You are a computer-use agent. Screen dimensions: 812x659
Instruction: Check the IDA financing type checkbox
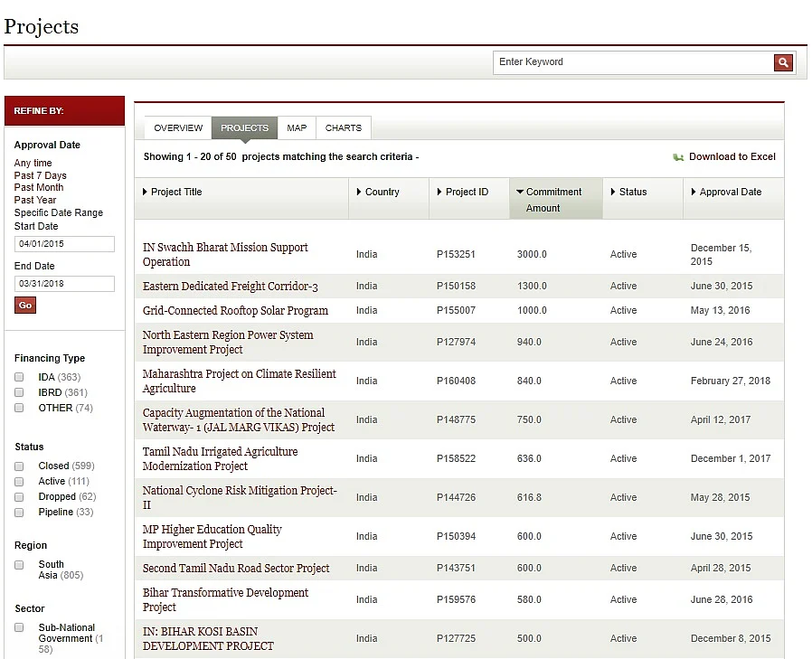pyautogui.click(x=19, y=377)
